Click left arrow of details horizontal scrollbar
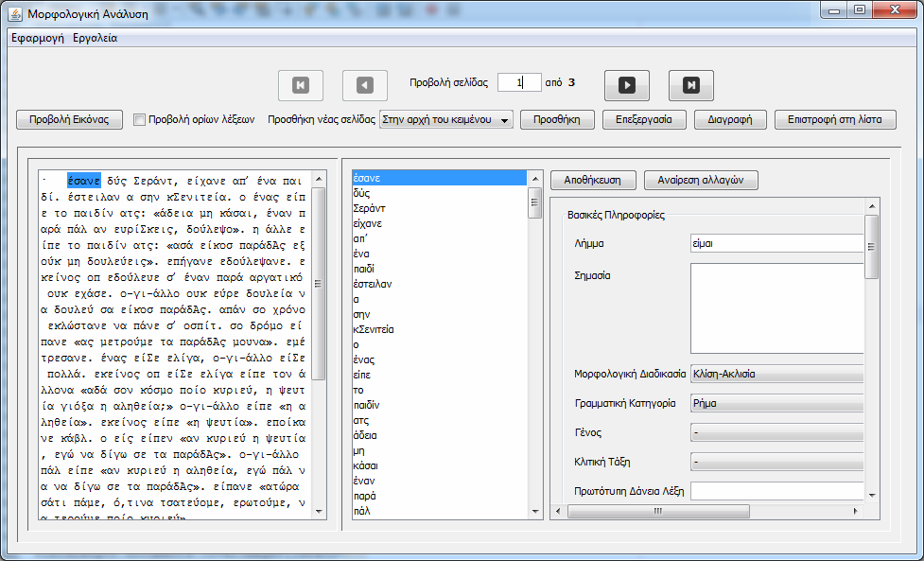Viewport: 924px width, 561px height. pos(558,512)
